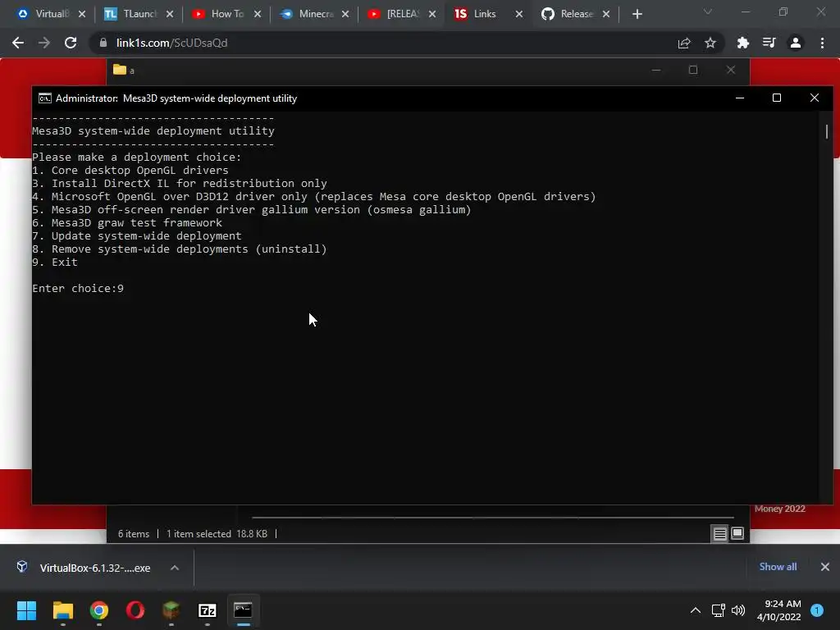Open Minecraft block icon on taskbar
The height and width of the screenshot is (630, 840).
coord(171,610)
